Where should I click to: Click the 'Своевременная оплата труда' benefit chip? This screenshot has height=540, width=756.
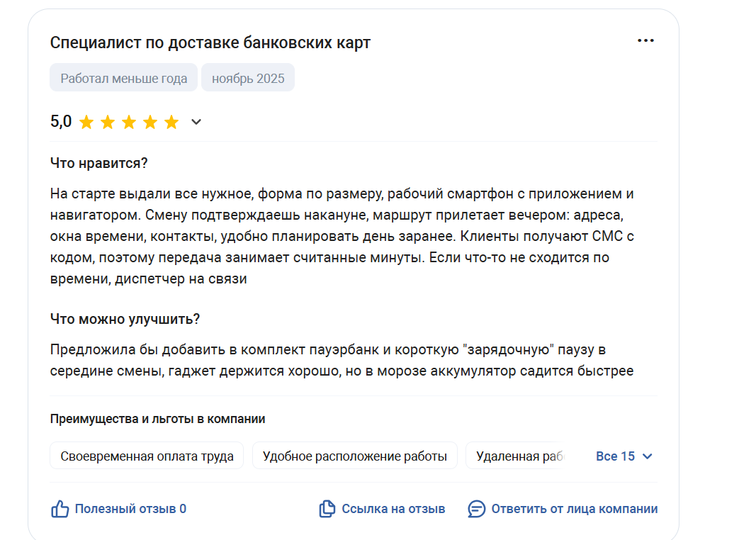coord(147,456)
